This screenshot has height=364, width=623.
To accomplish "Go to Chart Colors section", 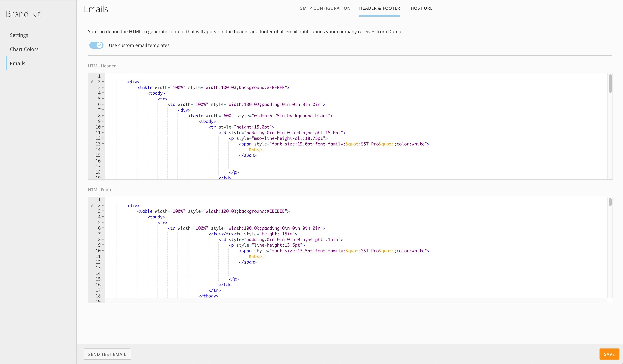I will click(24, 49).
